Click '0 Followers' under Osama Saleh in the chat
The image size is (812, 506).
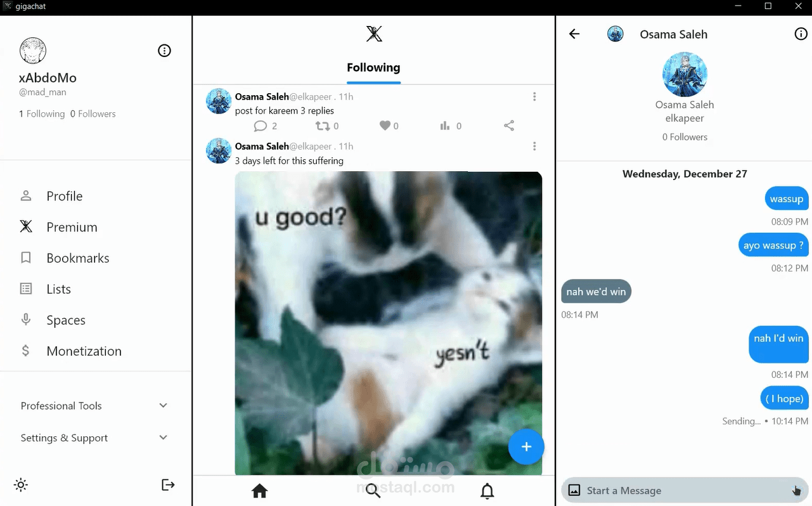click(685, 137)
